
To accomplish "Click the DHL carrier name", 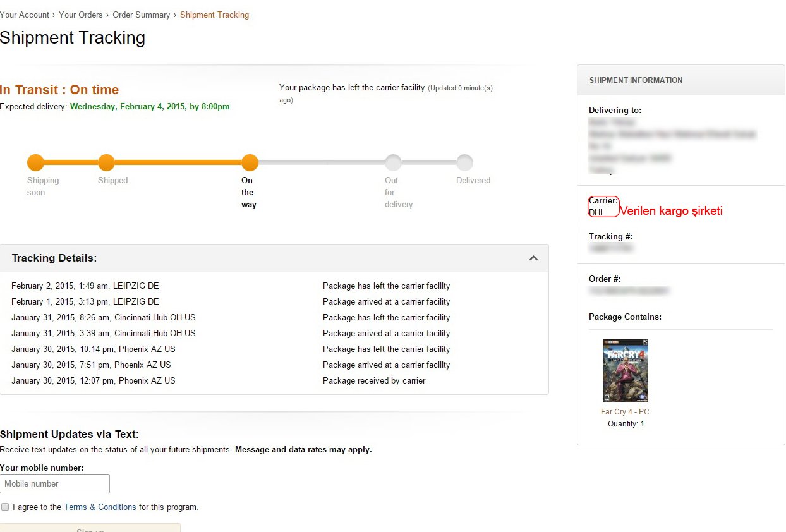I will [x=596, y=213].
